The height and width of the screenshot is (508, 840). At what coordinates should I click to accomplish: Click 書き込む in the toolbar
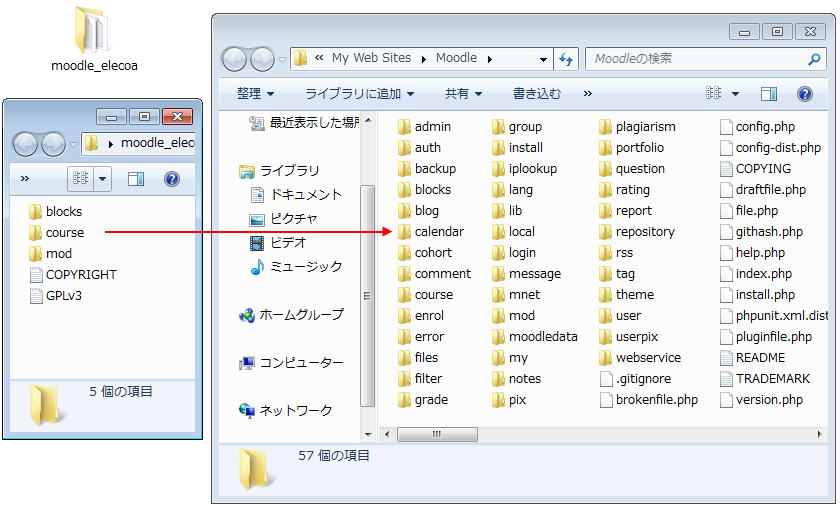(x=537, y=94)
